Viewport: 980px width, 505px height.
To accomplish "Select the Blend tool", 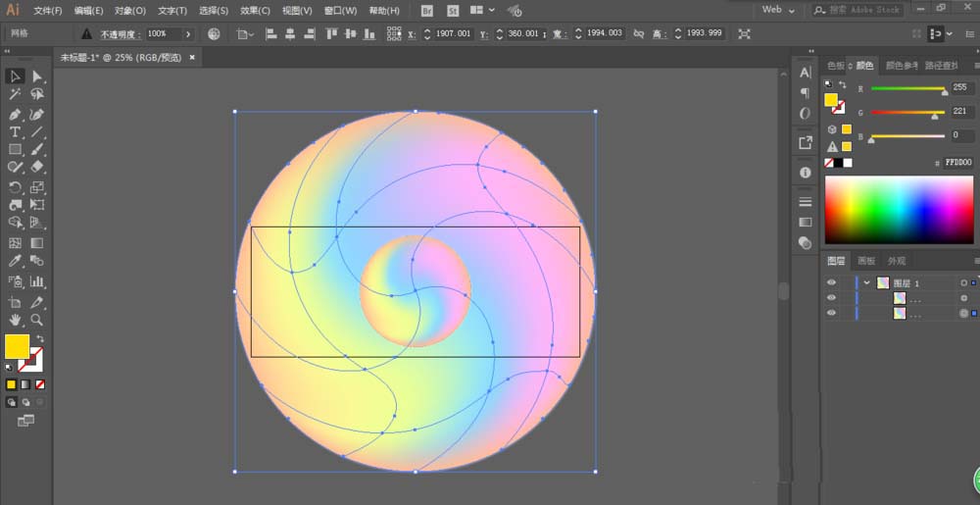I will 37,261.
